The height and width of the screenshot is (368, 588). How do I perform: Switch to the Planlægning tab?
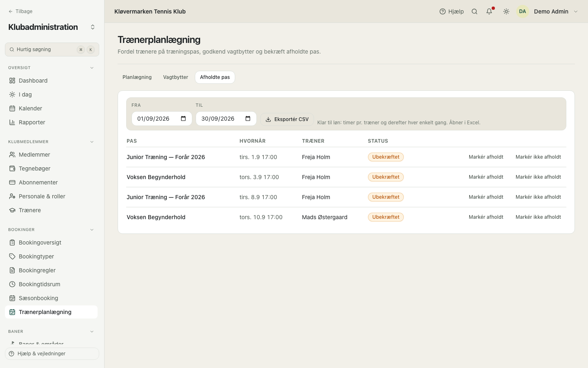[137, 77]
